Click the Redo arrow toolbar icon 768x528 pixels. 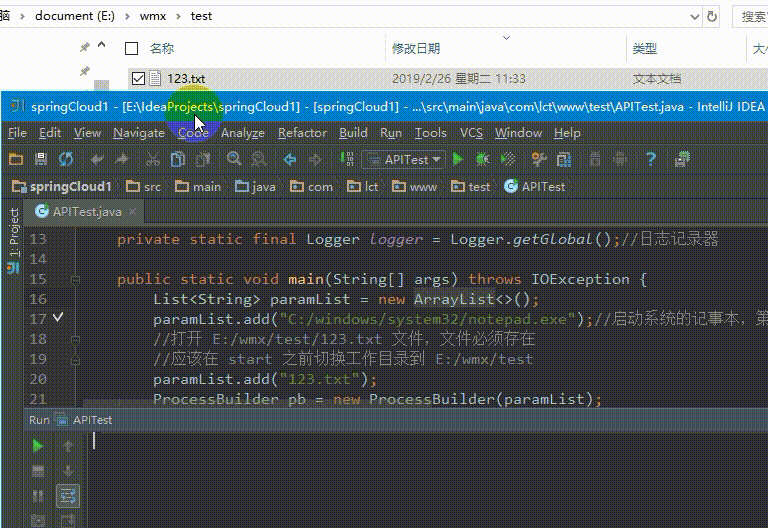click(x=121, y=159)
